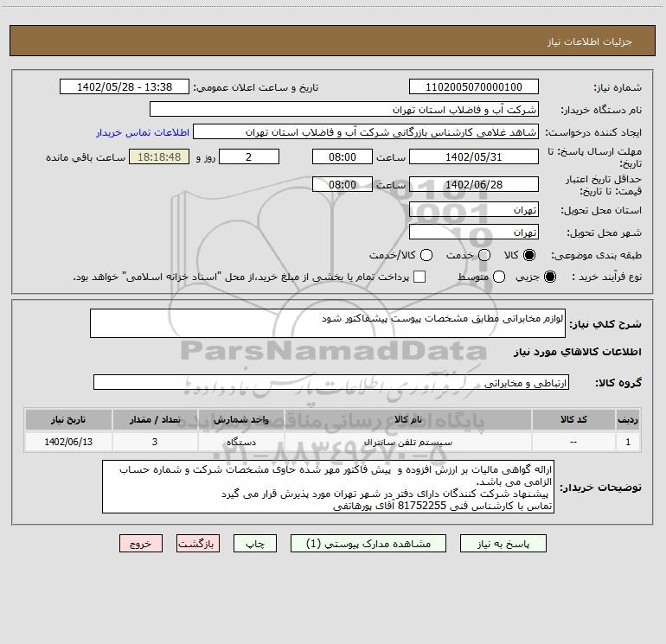This screenshot has width=666, height=644.
Task: Click the response deadline time field 08:00
Action: point(343,156)
